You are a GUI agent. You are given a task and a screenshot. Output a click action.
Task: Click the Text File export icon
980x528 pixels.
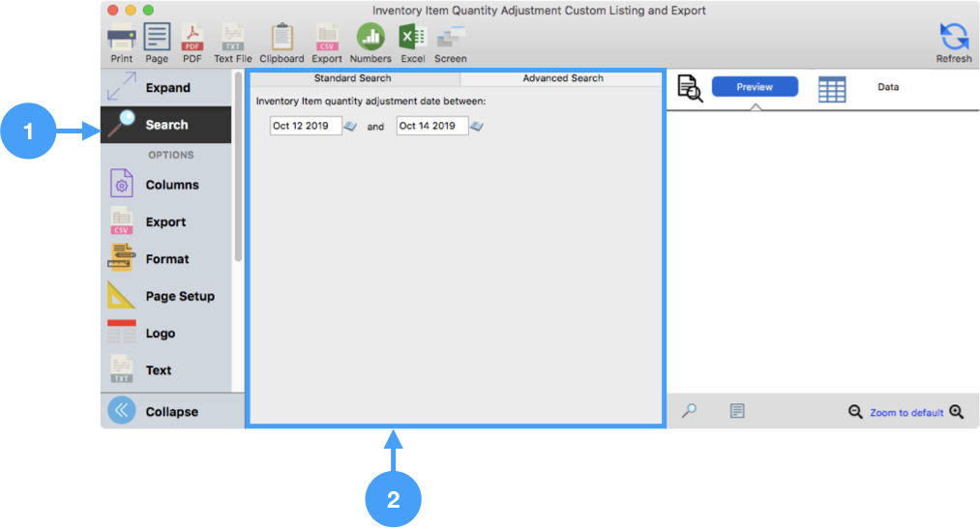click(232, 38)
